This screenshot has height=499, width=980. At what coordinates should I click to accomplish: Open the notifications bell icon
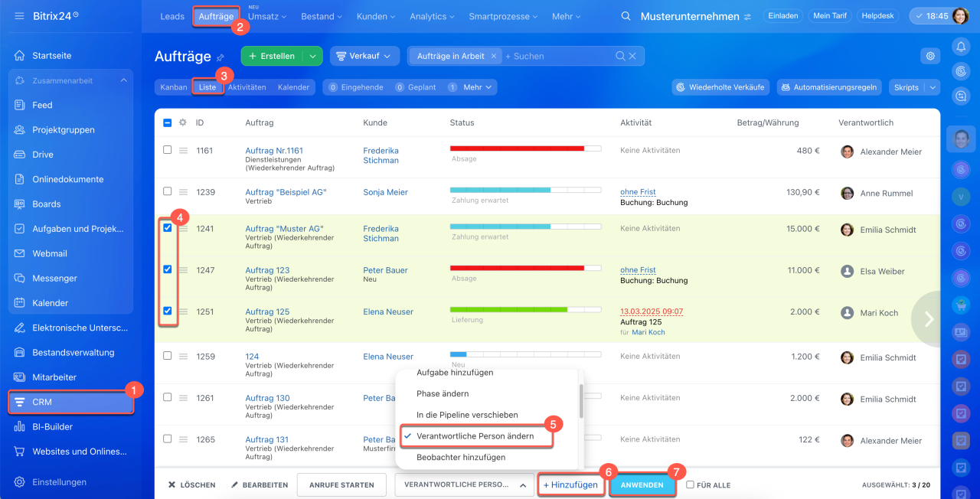tap(960, 47)
